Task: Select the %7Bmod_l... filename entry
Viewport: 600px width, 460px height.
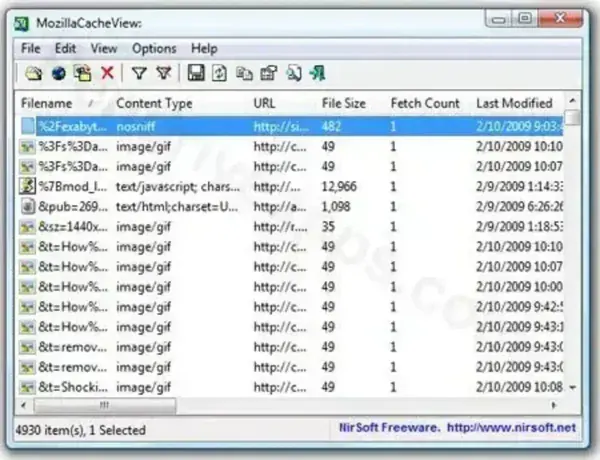Action: (x=73, y=186)
